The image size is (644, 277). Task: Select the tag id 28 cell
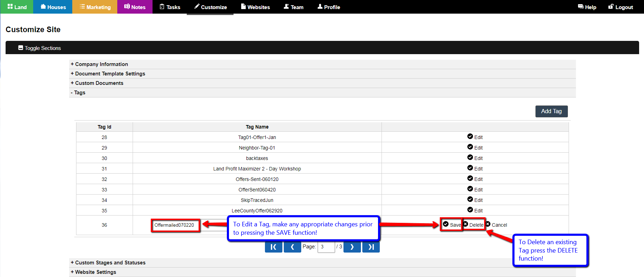coord(104,137)
